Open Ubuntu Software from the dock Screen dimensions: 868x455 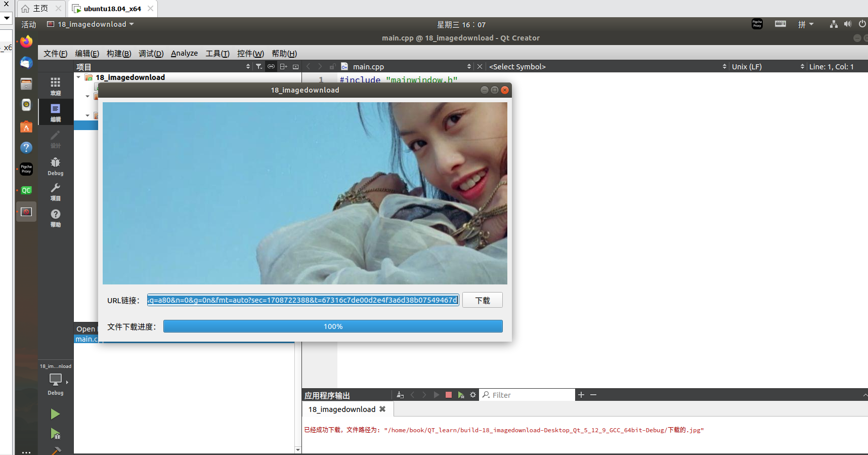click(26, 127)
